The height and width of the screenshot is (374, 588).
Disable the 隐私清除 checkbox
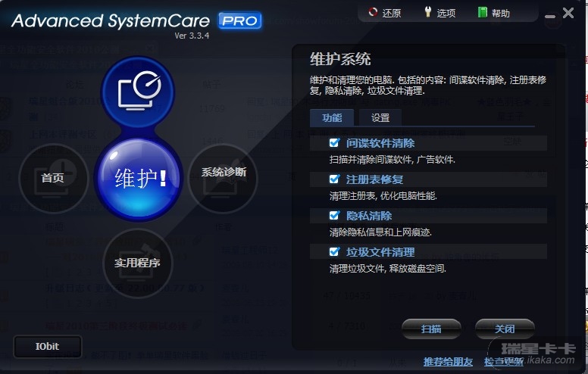(x=334, y=216)
